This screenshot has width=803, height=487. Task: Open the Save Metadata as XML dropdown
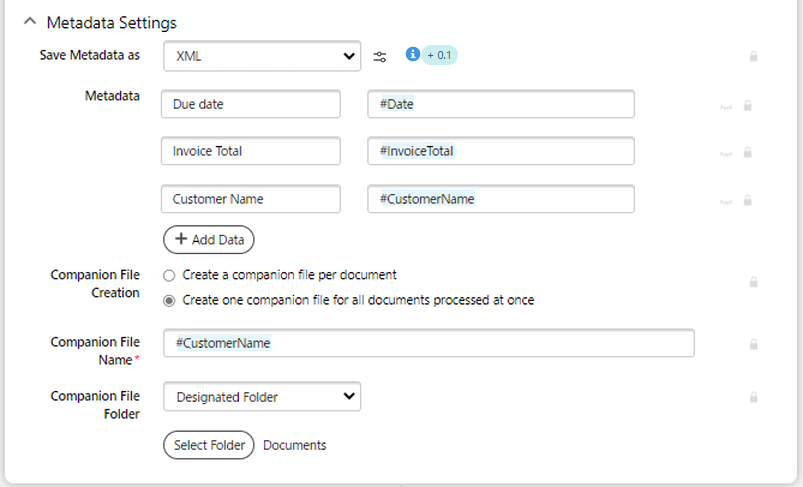(x=262, y=56)
